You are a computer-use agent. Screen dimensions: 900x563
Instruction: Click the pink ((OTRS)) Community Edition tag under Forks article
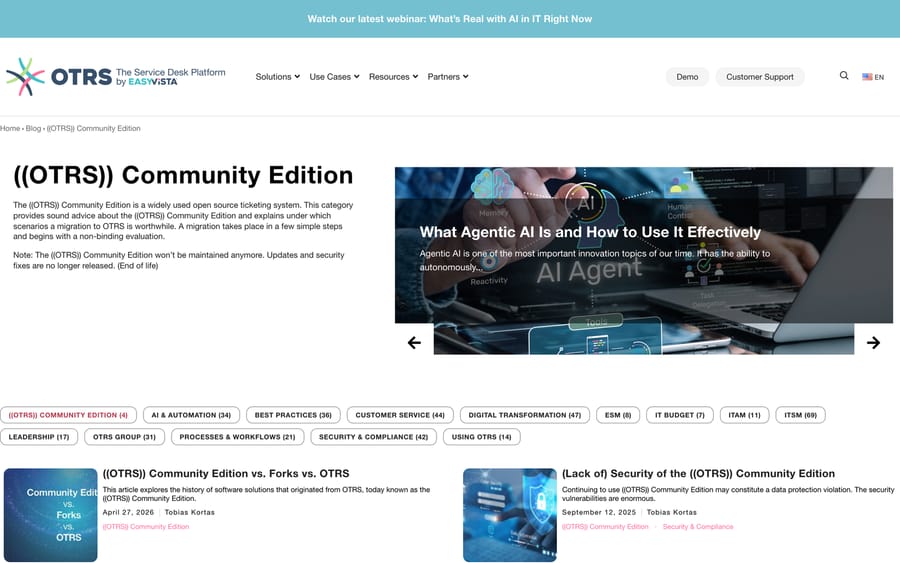[146, 527]
